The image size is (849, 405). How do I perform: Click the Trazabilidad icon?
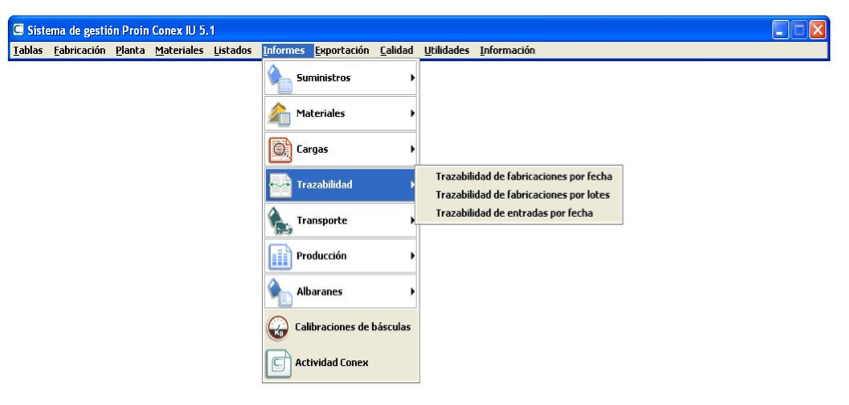[280, 185]
